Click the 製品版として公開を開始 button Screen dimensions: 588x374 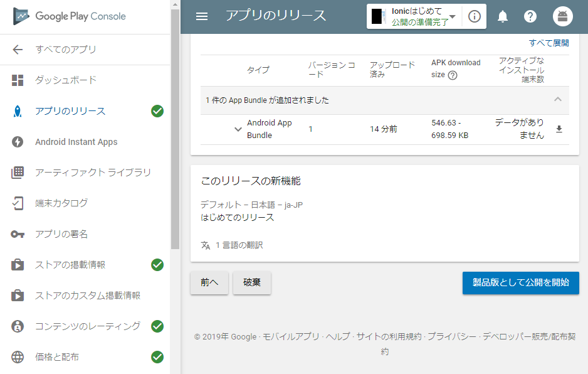click(x=520, y=283)
